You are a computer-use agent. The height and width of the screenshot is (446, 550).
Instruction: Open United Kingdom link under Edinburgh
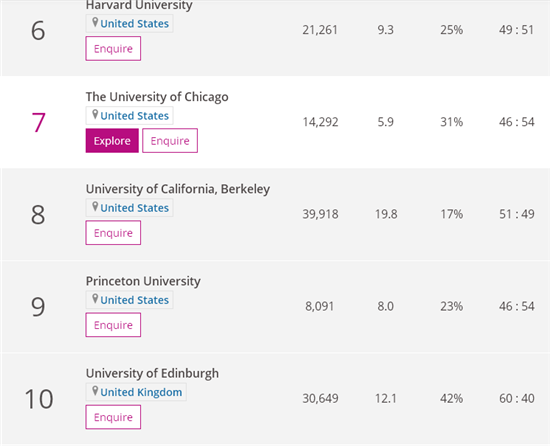pyautogui.click(x=141, y=392)
